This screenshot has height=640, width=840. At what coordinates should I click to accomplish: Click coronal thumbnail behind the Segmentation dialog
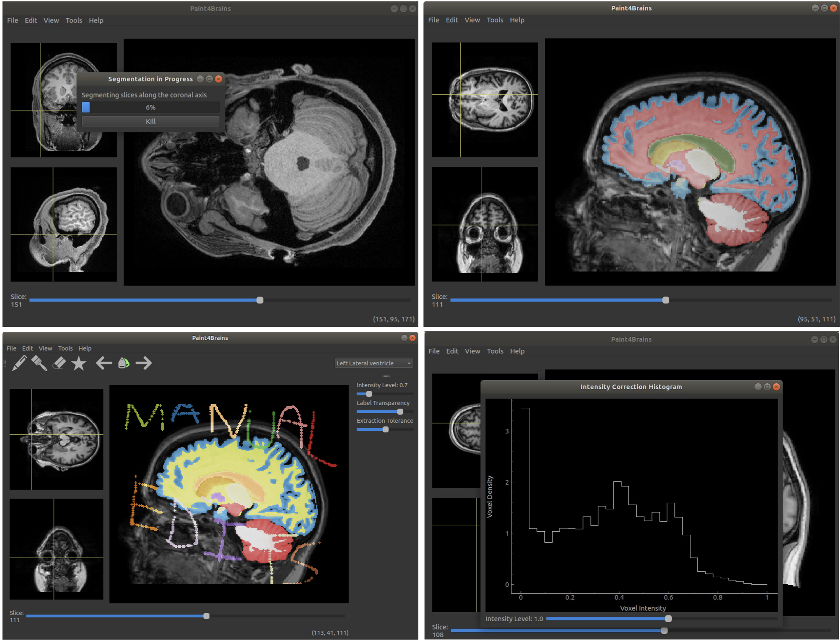(43, 100)
